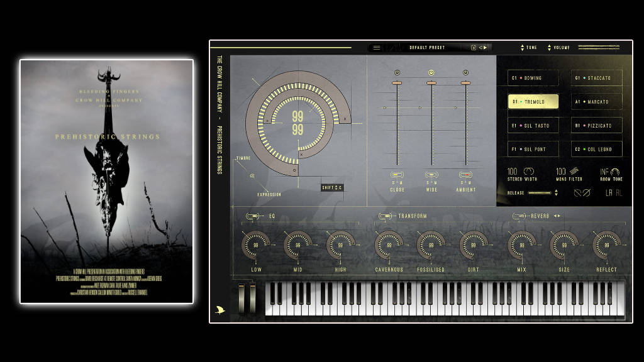644x362 pixels.
Task: Click the save preset icon
Action: pos(473,47)
